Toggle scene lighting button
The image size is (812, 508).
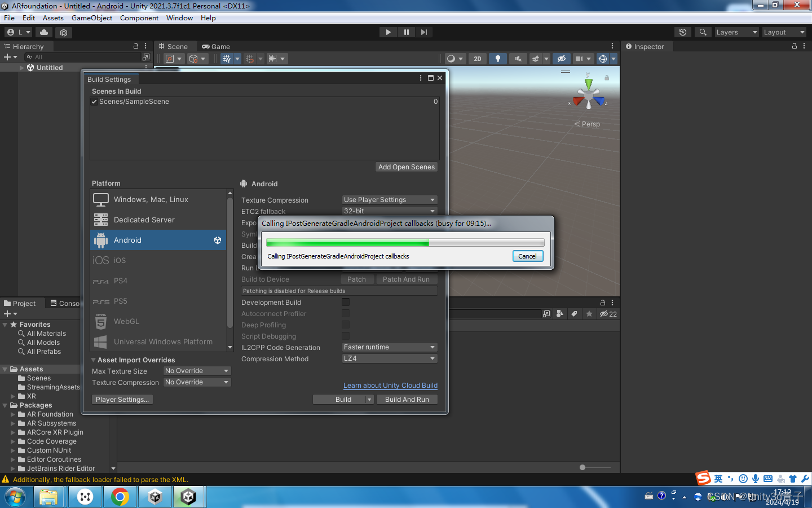pos(497,59)
